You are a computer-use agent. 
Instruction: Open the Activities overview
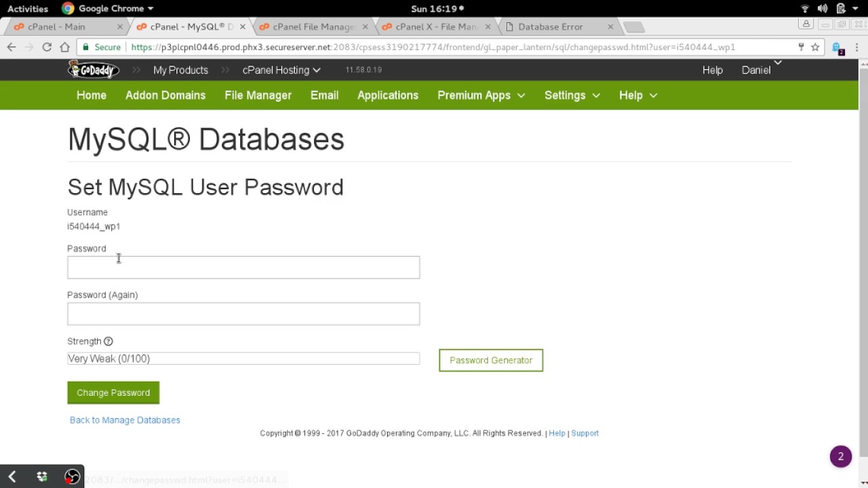pos(28,9)
